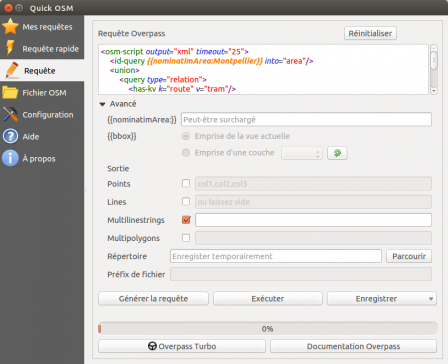
Task: Enable the Points output checkbox
Action: point(186,183)
